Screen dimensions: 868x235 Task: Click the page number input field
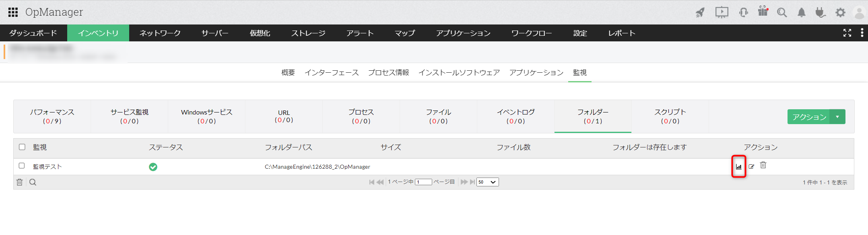click(423, 182)
